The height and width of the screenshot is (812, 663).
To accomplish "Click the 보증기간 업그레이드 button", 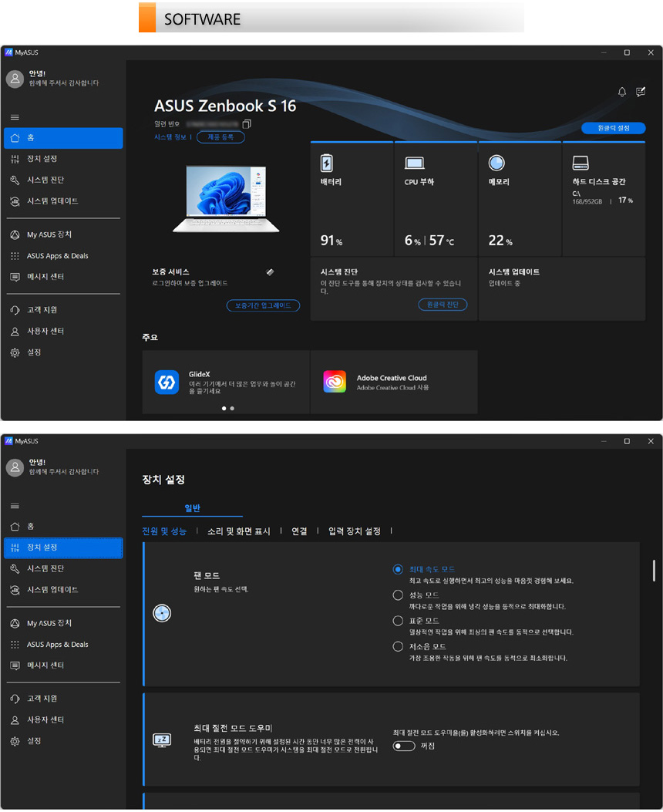I will point(263,305).
